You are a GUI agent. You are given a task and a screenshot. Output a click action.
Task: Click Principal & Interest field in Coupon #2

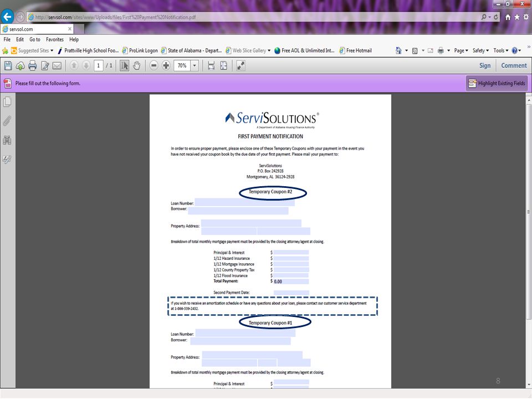click(x=291, y=253)
